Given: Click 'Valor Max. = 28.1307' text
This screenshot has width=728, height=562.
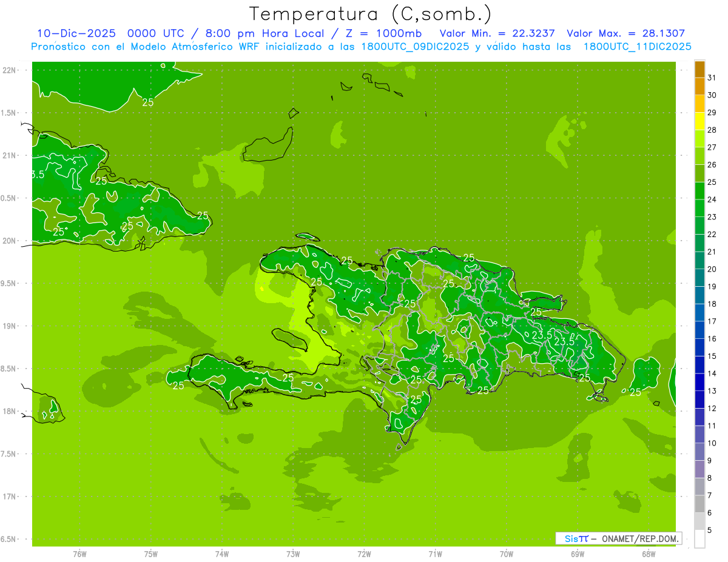Looking at the screenshot, I should (x=626, y=33).
